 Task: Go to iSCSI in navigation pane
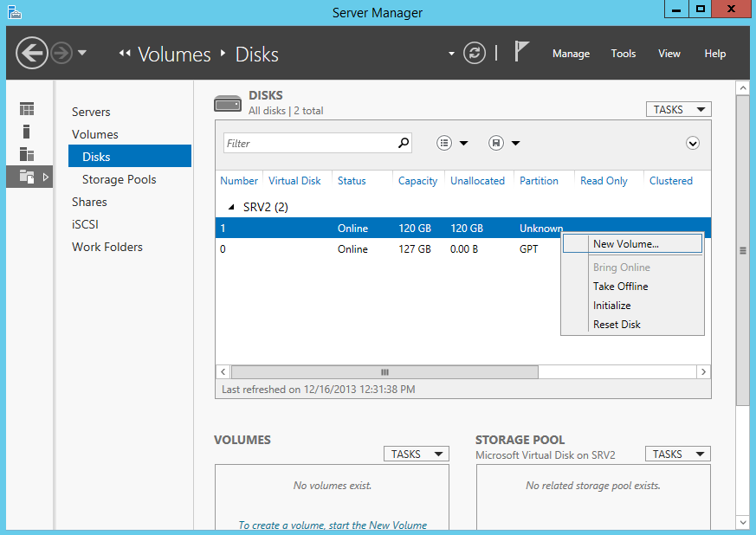tap(86, 224)
